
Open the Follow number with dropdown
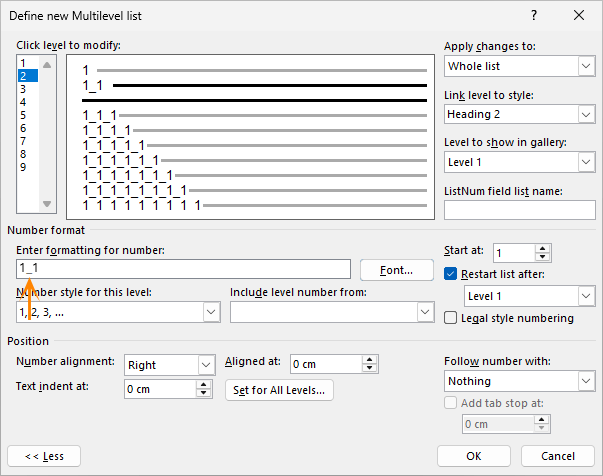click(x=585, y=381)
